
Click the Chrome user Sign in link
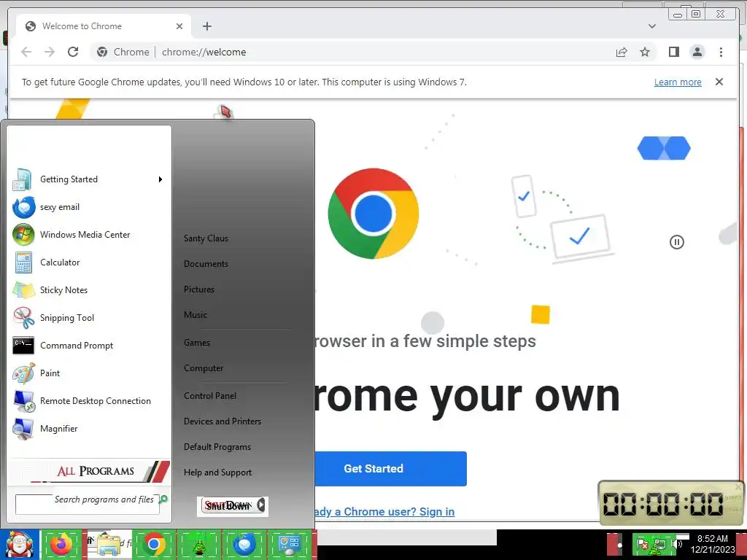pos(384,511)
